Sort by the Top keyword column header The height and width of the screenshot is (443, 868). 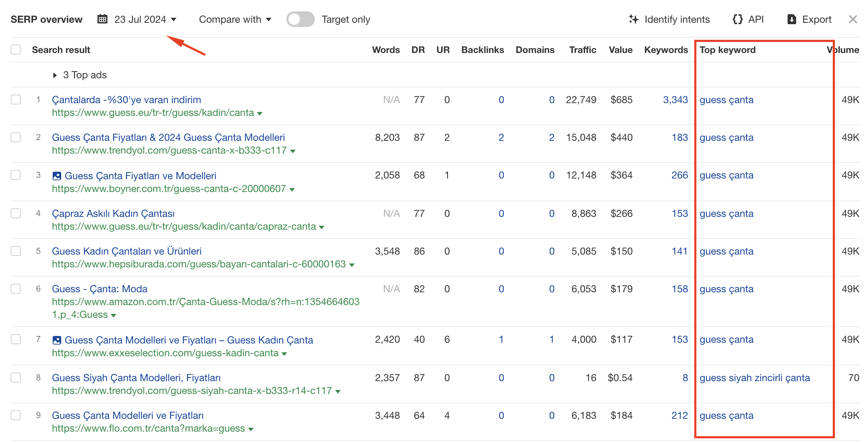(x=727, y=50)
